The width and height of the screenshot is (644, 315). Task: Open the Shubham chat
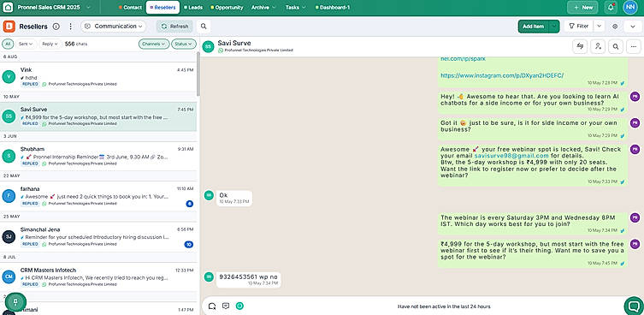click(x=98, y=156)
